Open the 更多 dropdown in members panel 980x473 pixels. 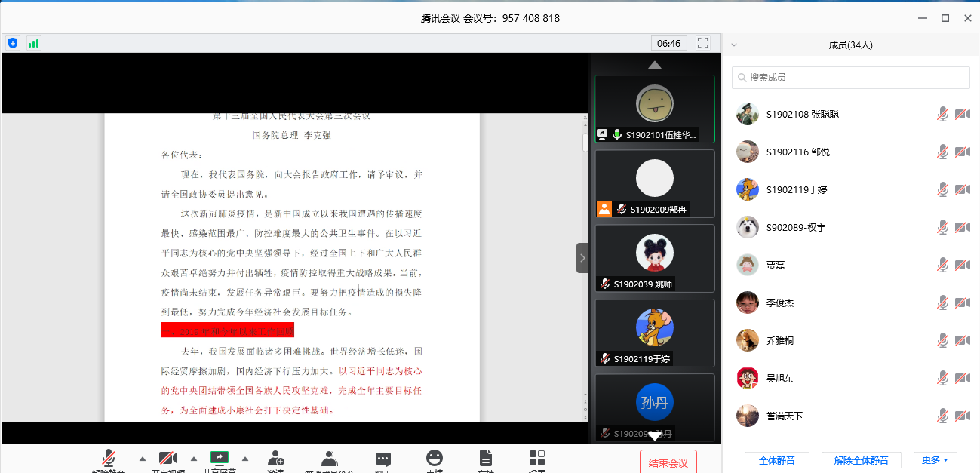pos(935,460)
